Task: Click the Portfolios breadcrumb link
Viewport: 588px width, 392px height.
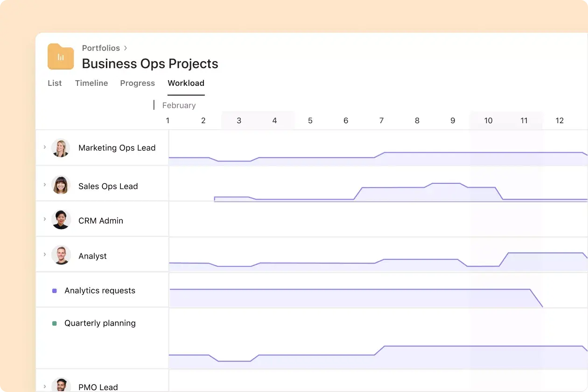Action: coord(101,48)
